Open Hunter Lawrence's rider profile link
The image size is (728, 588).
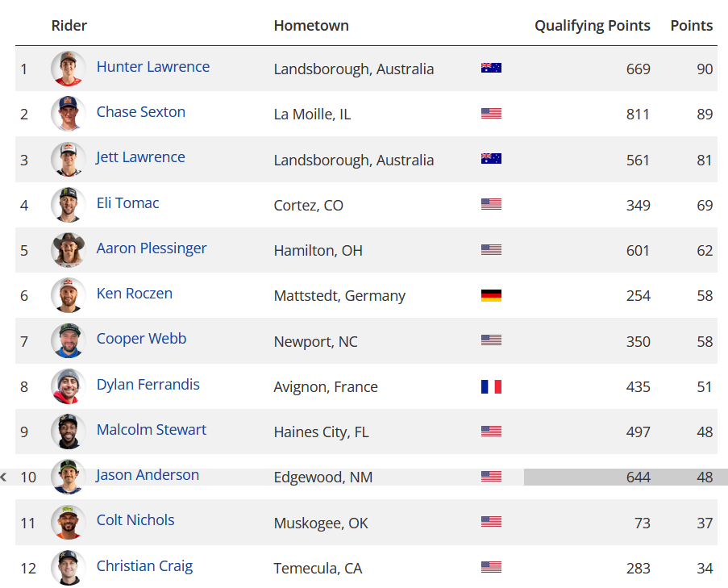(x=152, y=67)
